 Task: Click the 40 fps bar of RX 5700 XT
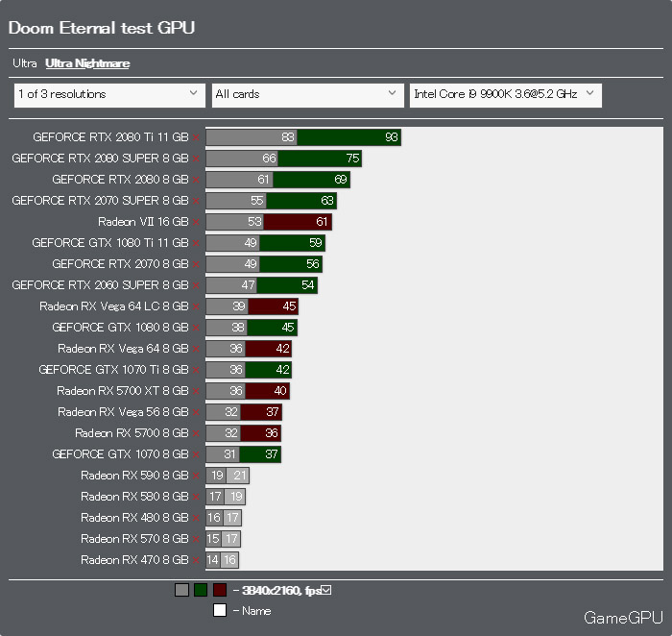coord(267,391)
